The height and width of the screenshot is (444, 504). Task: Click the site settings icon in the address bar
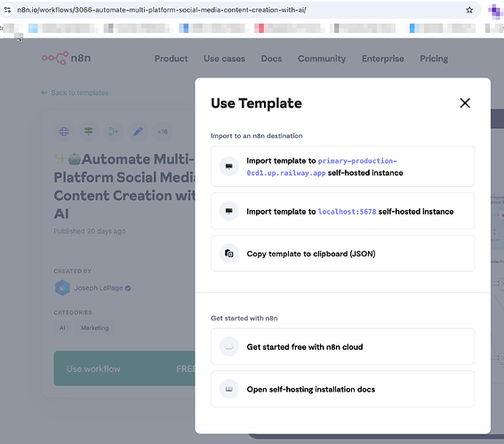coord(7,10)
